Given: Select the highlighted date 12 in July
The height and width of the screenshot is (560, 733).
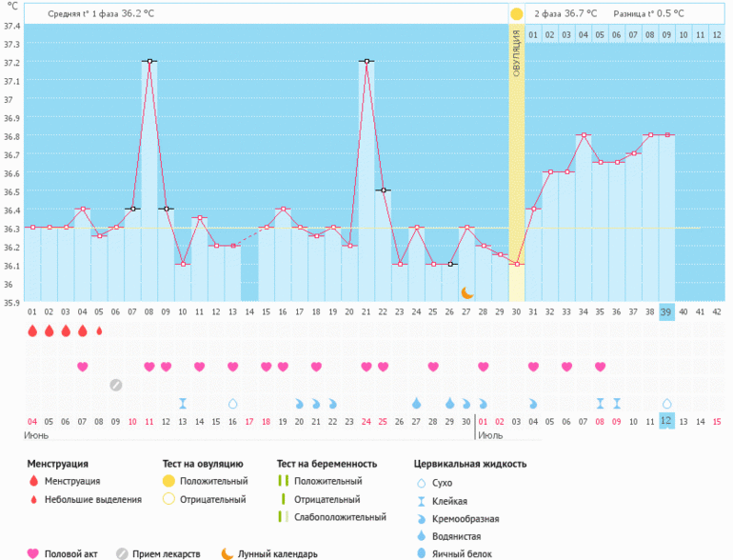Looking at the screenshot, I should (x=666, y=421).
